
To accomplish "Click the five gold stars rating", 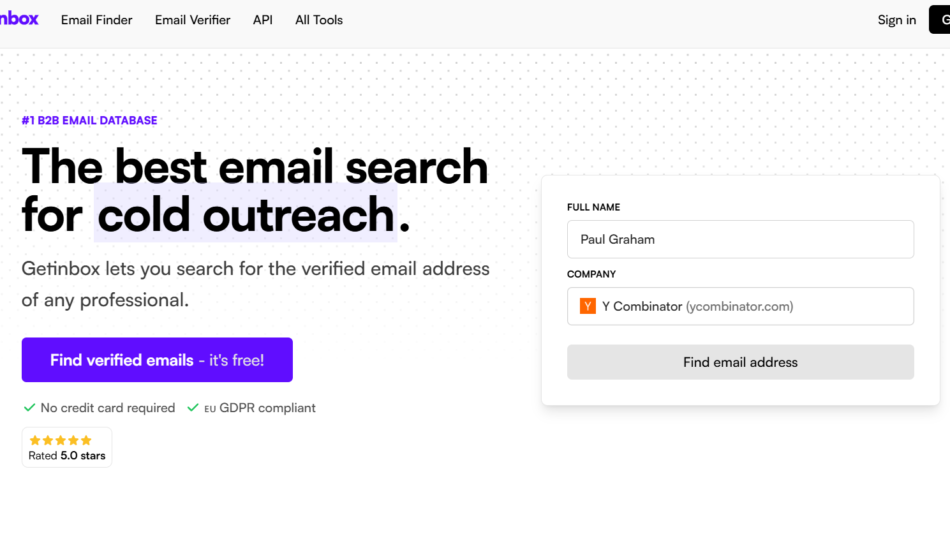I will pyautogui.click(x=60, y=440).
